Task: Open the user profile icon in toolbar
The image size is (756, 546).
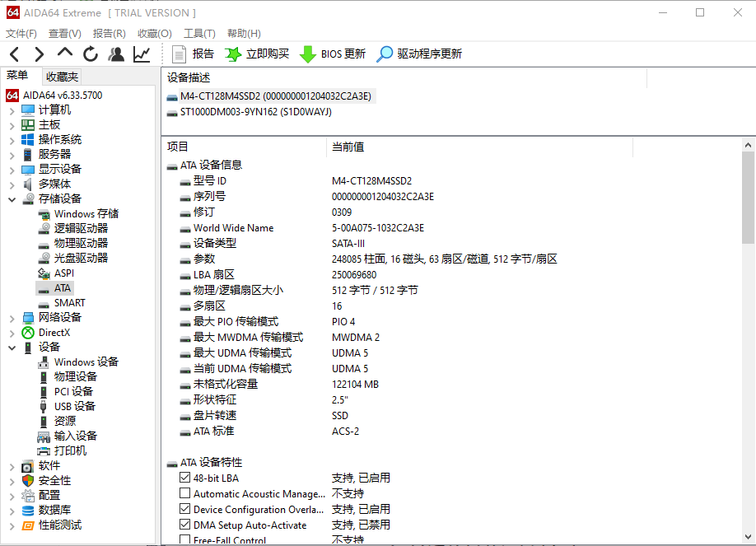Action: click(x=116, y=54)
